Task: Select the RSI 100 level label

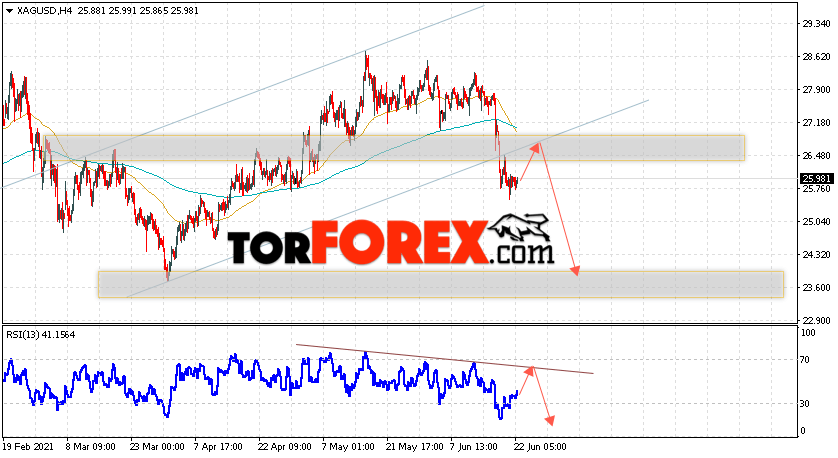Action: 809,333
